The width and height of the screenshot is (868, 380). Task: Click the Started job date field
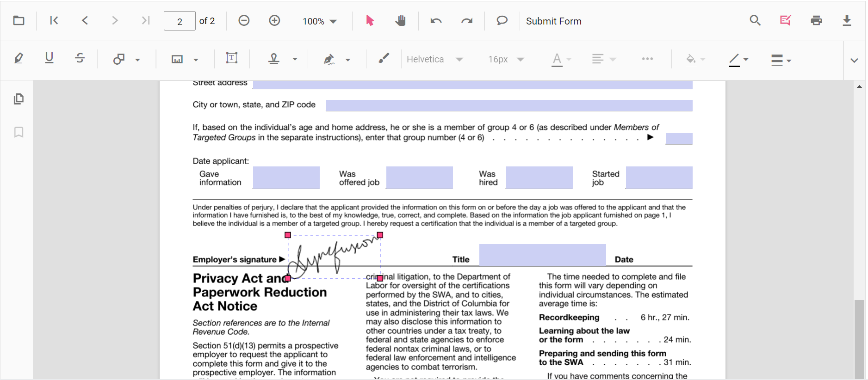pyautogui.click(x=659, y=178)
